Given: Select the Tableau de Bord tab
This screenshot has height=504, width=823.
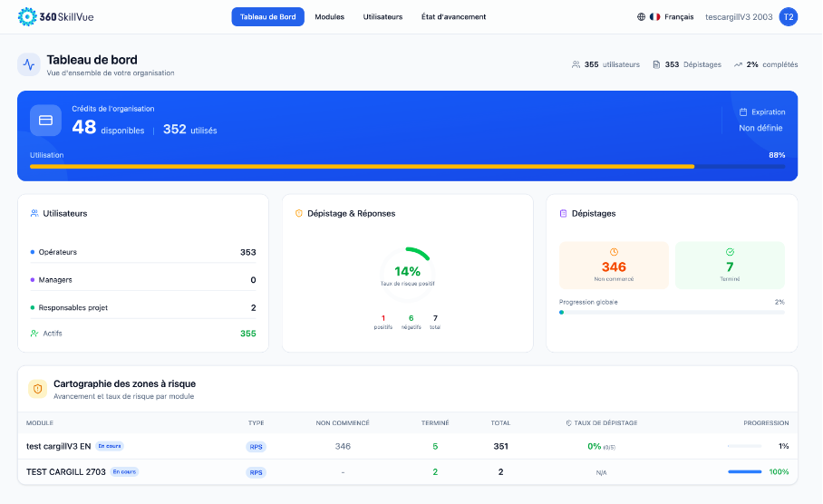Looking at the screenshot, I should coord(267,16).
